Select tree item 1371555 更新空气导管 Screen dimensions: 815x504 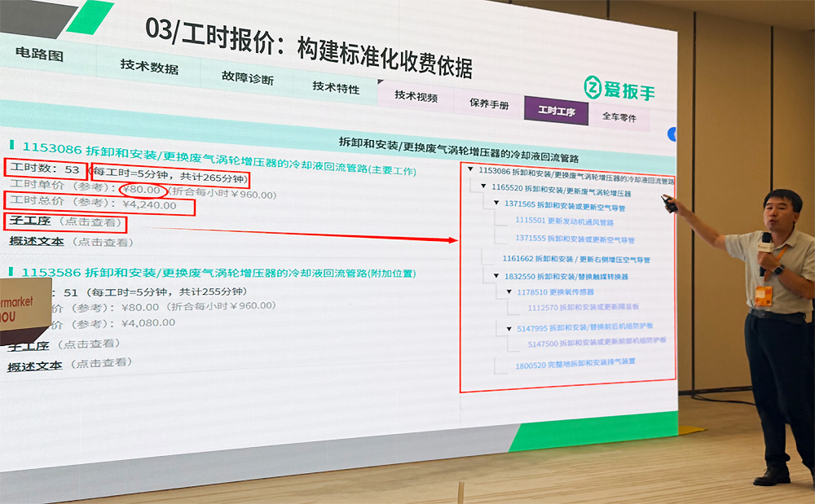pyautogui.click(x=575, y=239)
